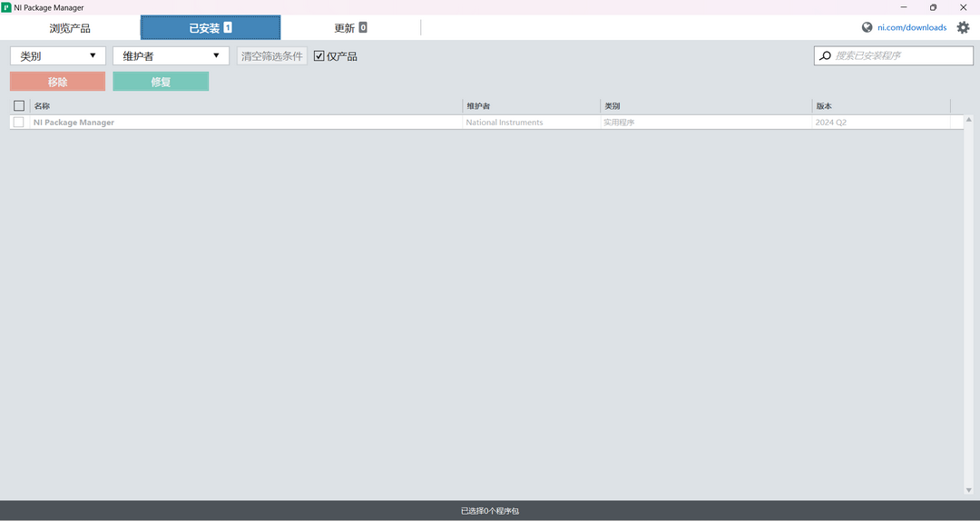Check the select-all checkbox in the header row
The height and width of the screenshot is (521, 980).
pos(19,106)
